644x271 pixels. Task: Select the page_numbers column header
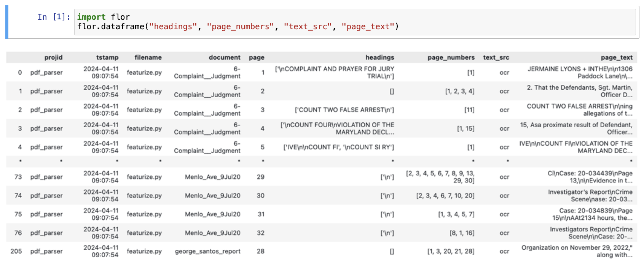click(x=451, y=57)
